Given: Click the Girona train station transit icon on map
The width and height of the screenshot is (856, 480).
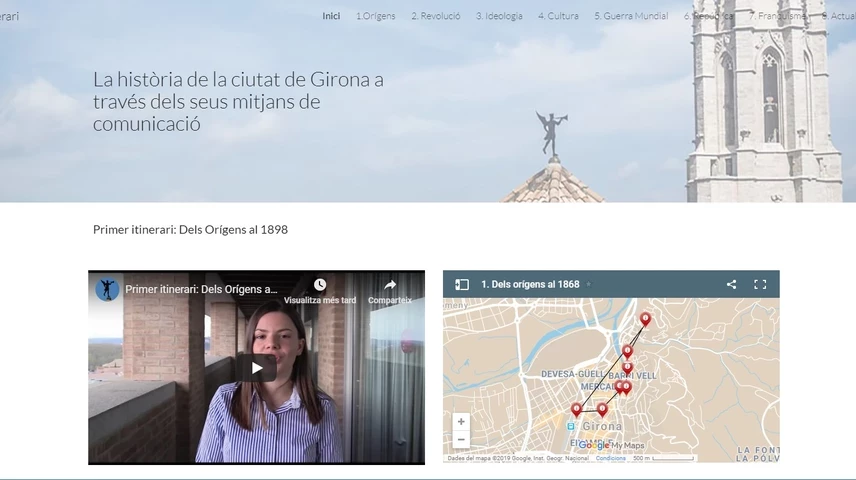Looking at the screenshot, I should tap(570, 426).
